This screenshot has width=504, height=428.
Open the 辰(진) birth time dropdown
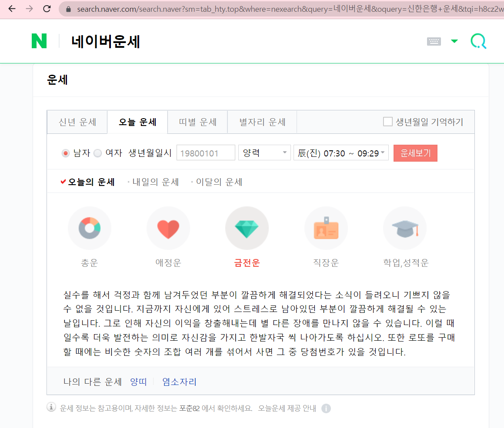tap(341, 153)
